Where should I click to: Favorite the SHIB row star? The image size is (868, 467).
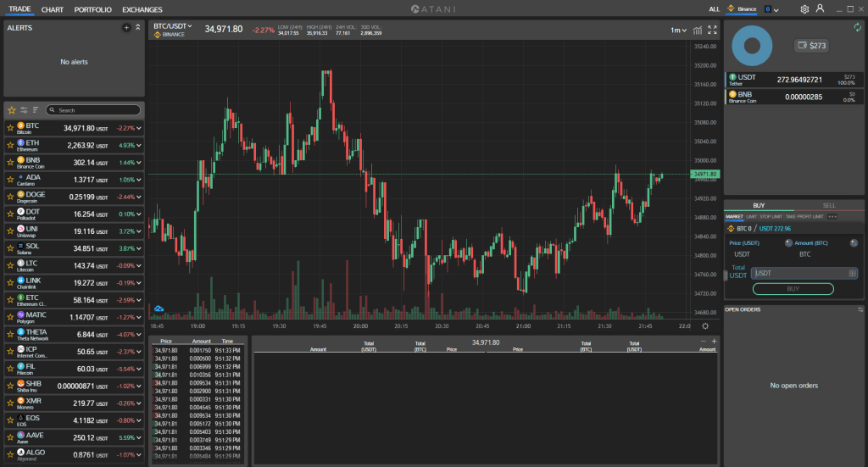pos(10,386)
